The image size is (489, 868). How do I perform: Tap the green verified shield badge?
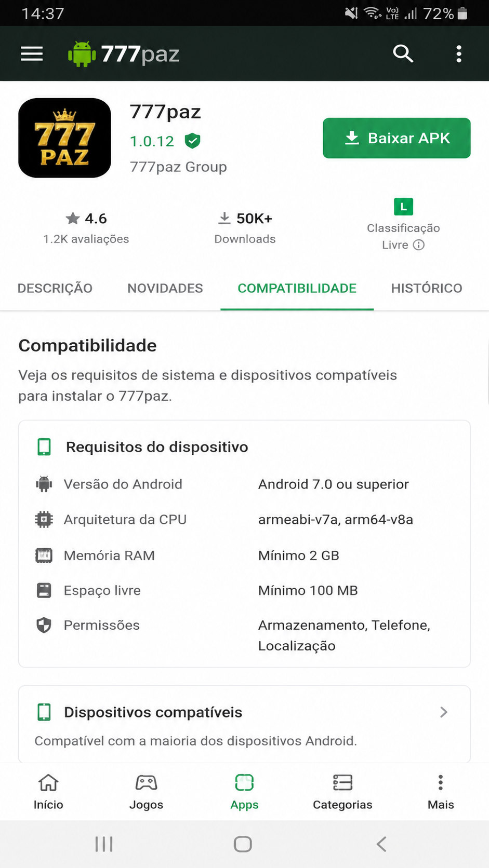[x=193, y=141]
